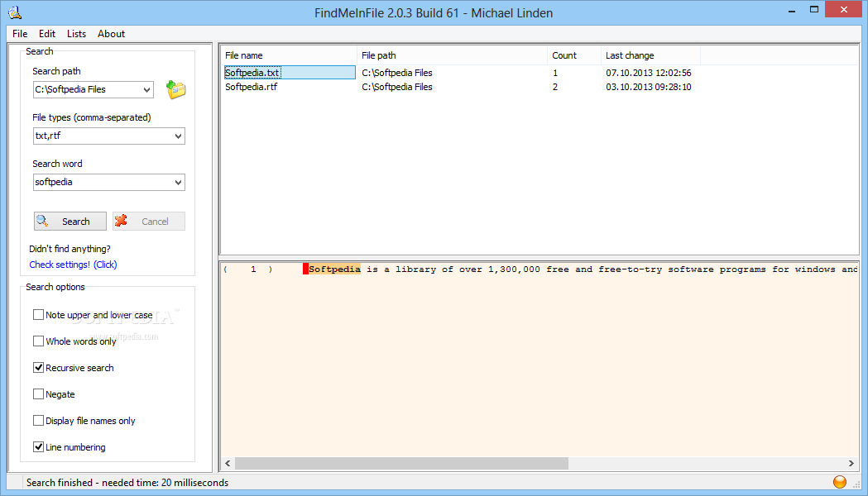Sort by File path column header
The width and height of the screenshot is (868, 496).
pos(453,55)
